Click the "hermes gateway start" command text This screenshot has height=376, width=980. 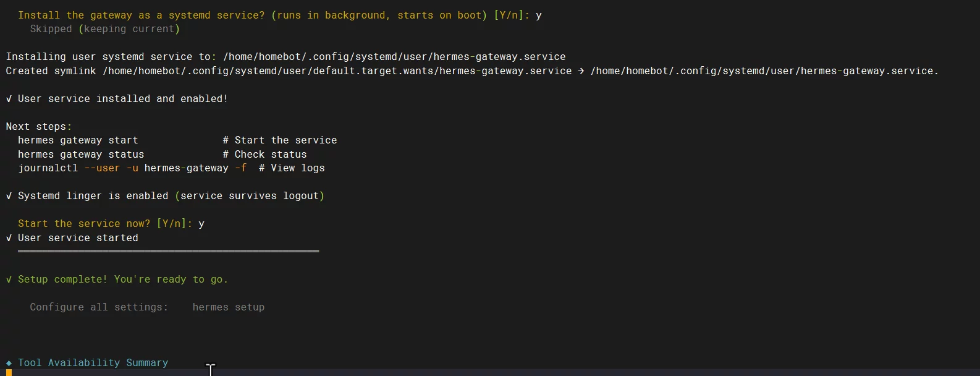[x=78, y=140]
